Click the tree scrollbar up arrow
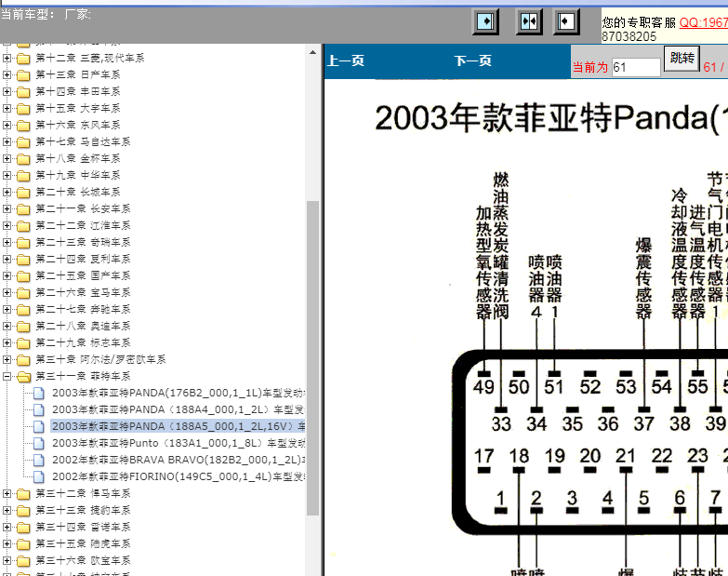The width and height of the screenshot is (728, 576). point(312,52)
